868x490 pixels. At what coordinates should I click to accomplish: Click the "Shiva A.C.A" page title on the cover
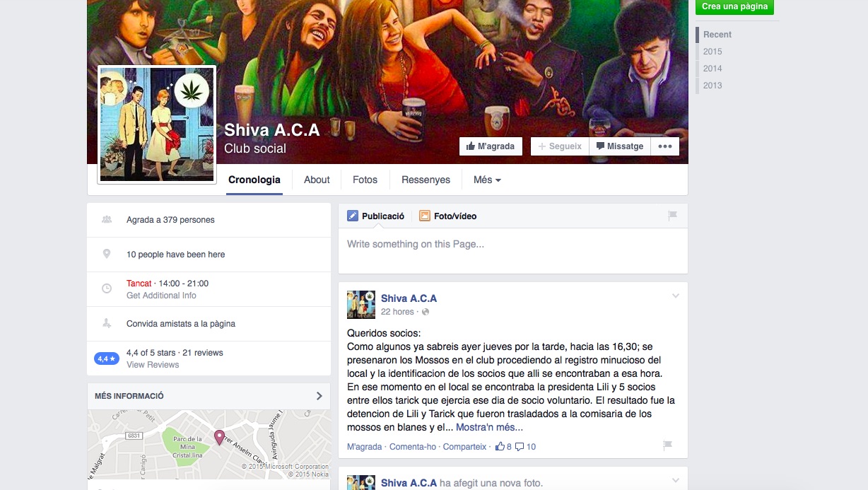click(272, 130)
